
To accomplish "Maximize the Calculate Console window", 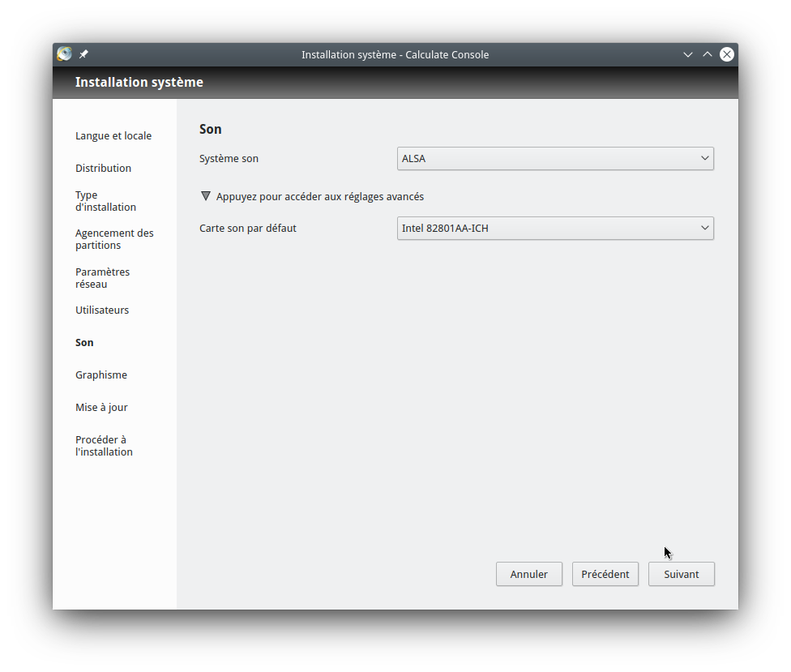I will click(x=708, y=54).
